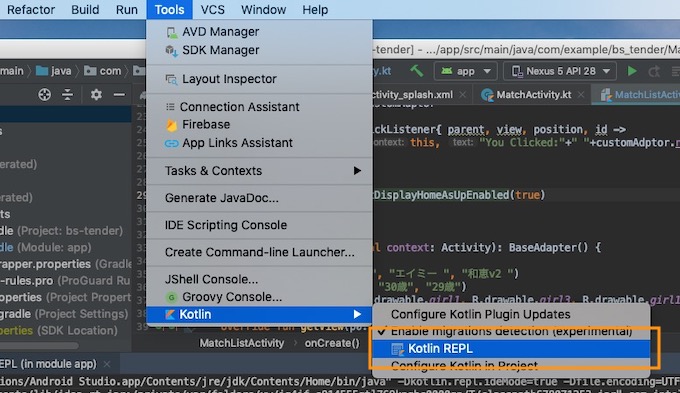680x393 pixels.
Task: Open the Run menu
Action: [127, 10]
